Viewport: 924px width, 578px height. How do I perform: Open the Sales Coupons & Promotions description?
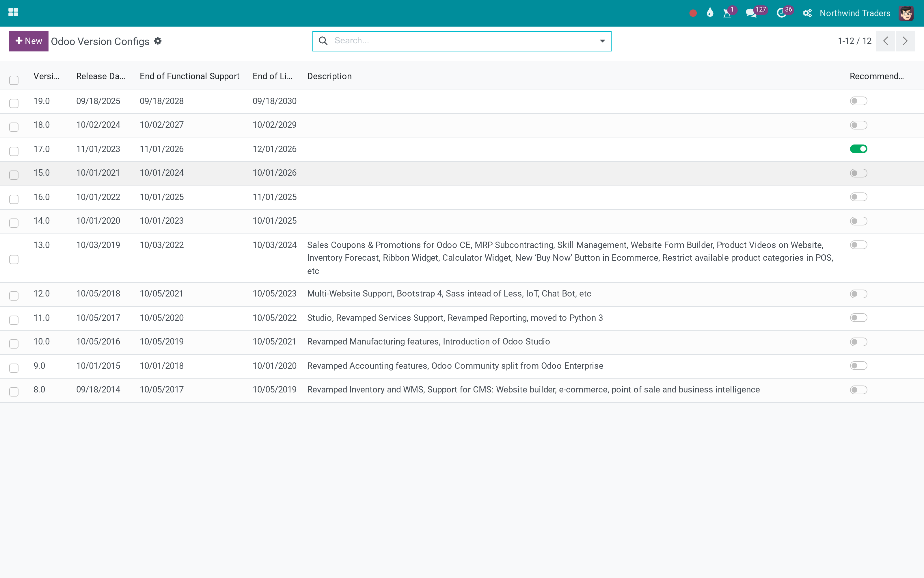[570, 258]
